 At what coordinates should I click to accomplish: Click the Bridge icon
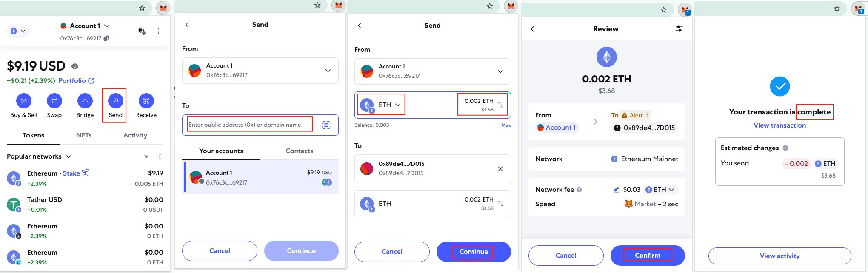tap(85, 101)
